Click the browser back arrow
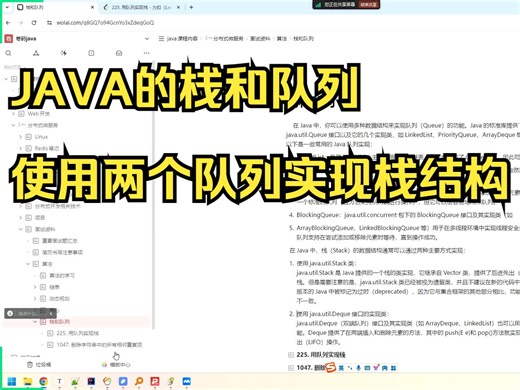 pos(8,23)
